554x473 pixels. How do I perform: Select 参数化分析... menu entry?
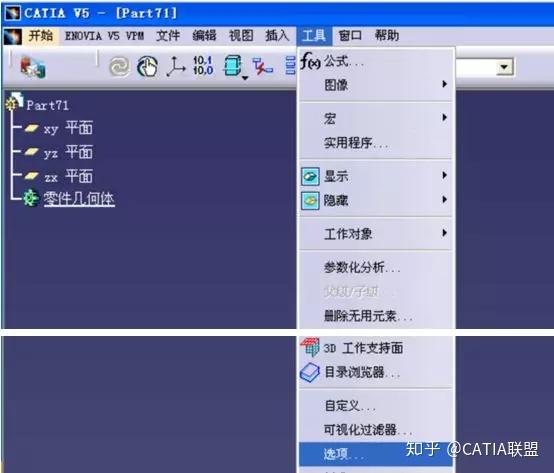(x=376, y=267)
